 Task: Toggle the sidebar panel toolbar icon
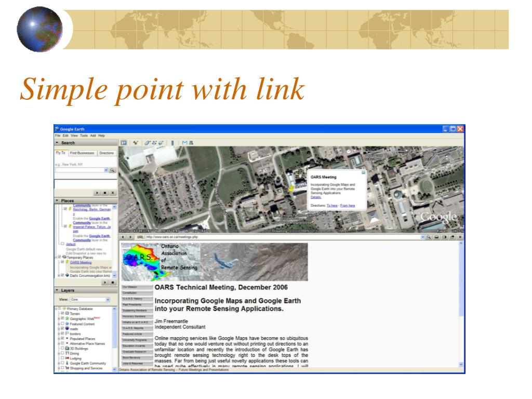point(124,143)
